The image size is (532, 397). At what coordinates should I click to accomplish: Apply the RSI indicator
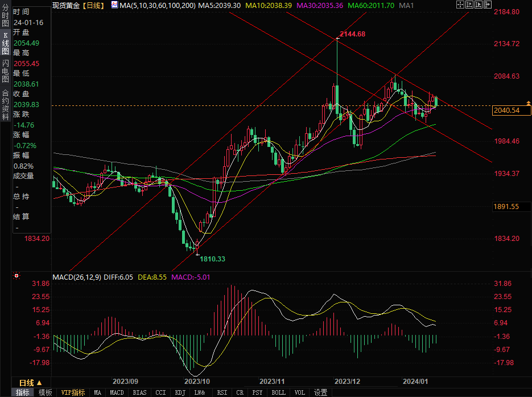point(222,392)
